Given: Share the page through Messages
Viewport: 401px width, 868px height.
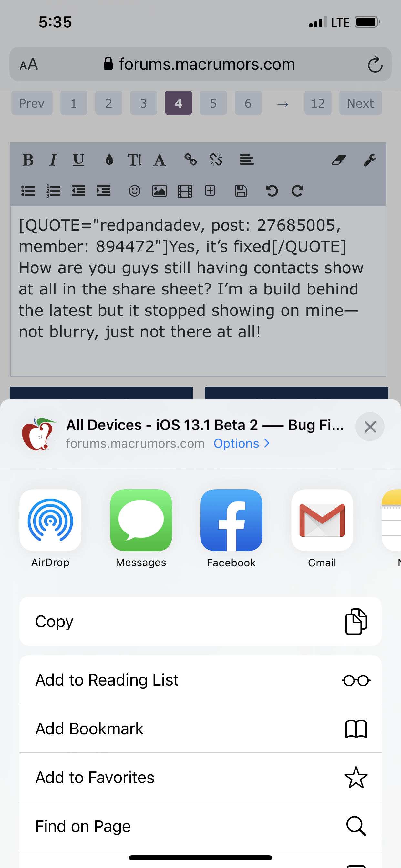Looking at the screenshot, I should pyautogui.click(x=141, y=520).
